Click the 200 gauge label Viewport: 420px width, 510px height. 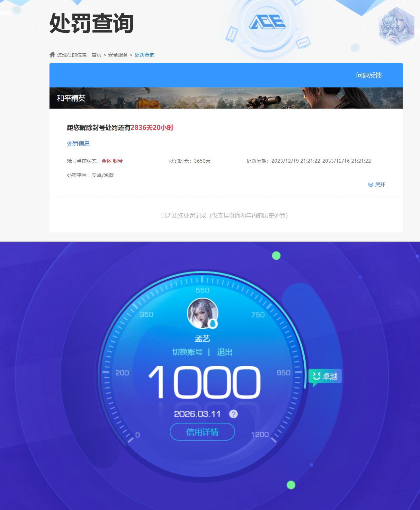coord(122,373)
